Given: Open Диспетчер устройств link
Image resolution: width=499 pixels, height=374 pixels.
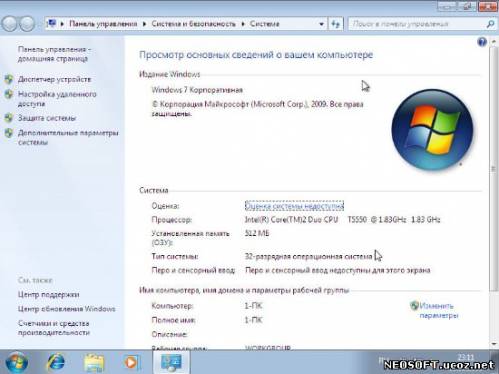Looking at the screenshot, I should pos(54,79).
